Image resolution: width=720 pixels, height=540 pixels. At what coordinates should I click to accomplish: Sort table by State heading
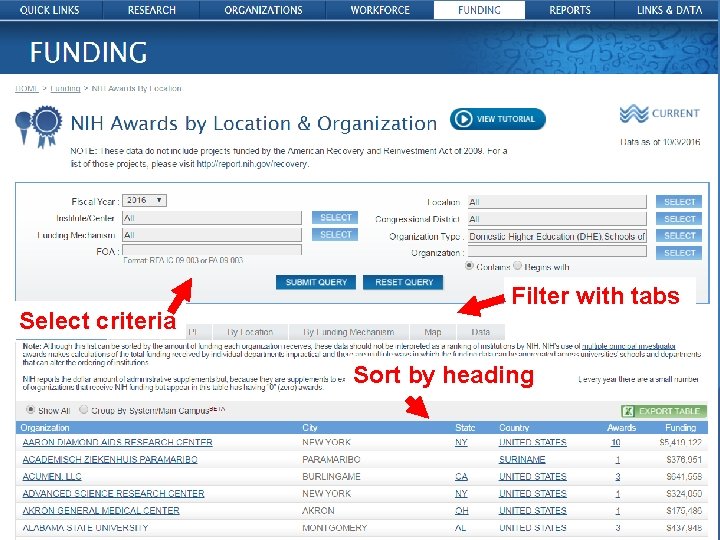click(x=465, y=428)
